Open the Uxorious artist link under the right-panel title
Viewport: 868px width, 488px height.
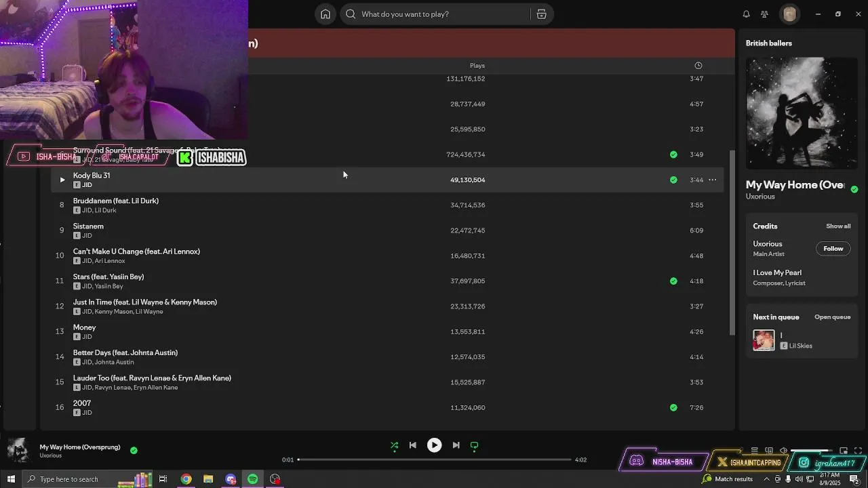[760, 197]
